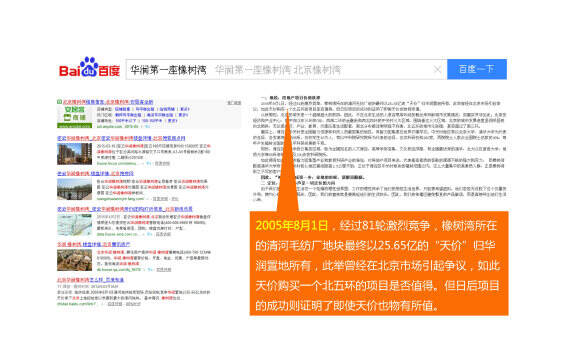Open 百度快照 under the buildings photo result
The image size is (570, 360).
[162, 164]
